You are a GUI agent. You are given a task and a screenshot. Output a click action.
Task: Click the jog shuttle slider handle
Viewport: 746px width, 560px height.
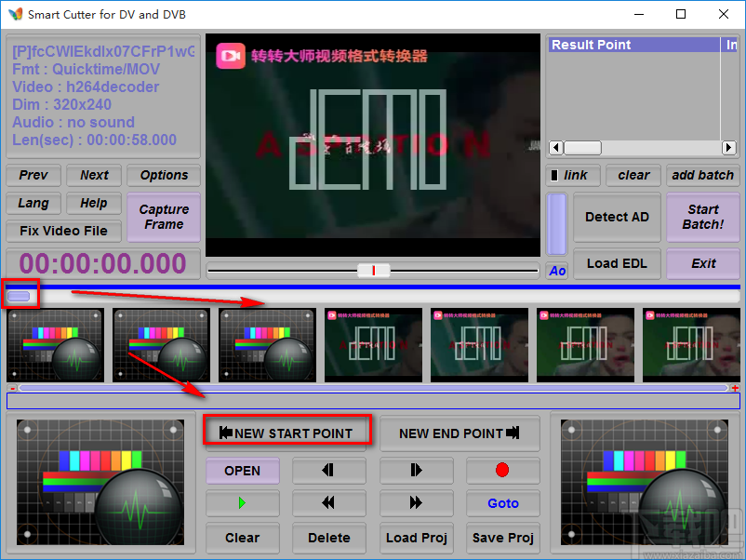pyautogui.click(x=374, y=271)
